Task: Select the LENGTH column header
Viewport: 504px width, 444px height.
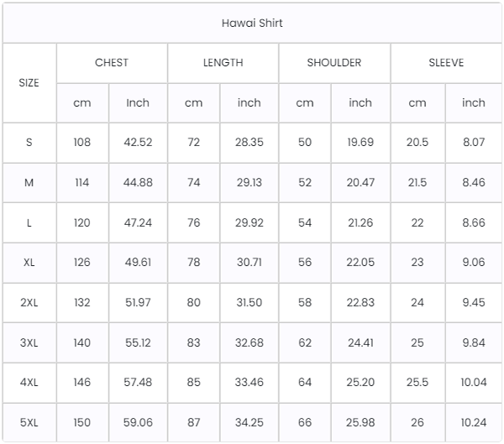Action: (223, 63)
